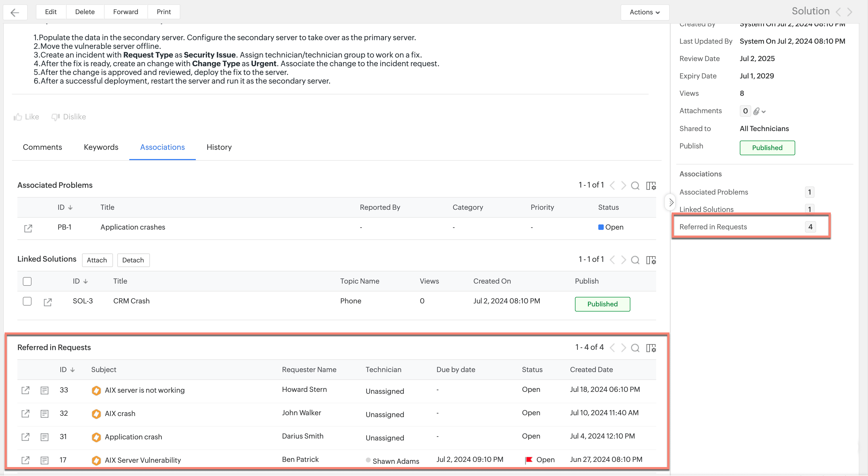Open request 33 in new window icon
868x476 pixels.
coord(25,390)
